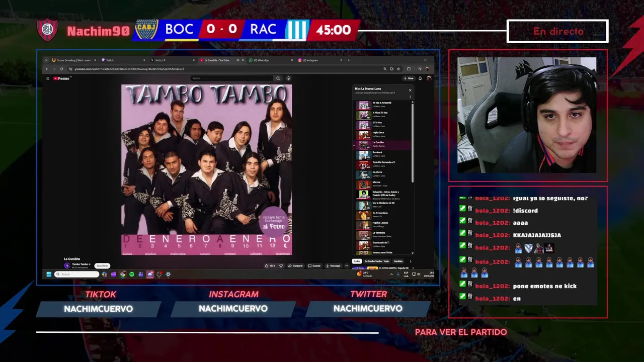Click the browser address bar URL
The height and width of the screenshot is (362, 644).
point(129,69)
